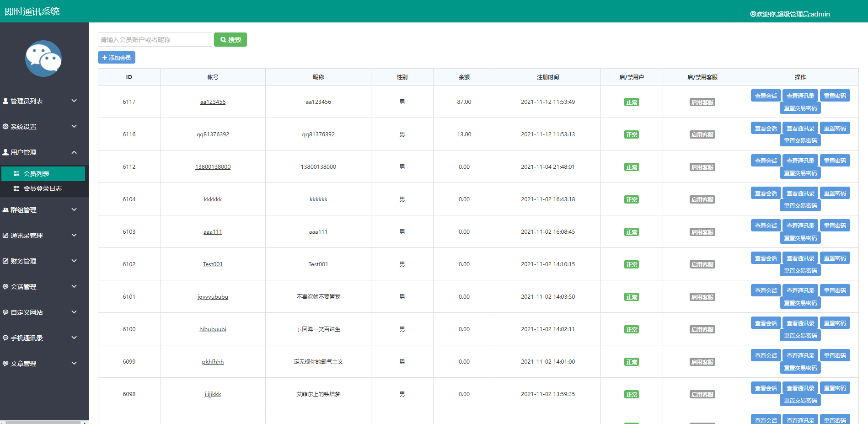Click the 即时通讯系统 header title
Screen dimensions: 868x424
coord(32,11)
